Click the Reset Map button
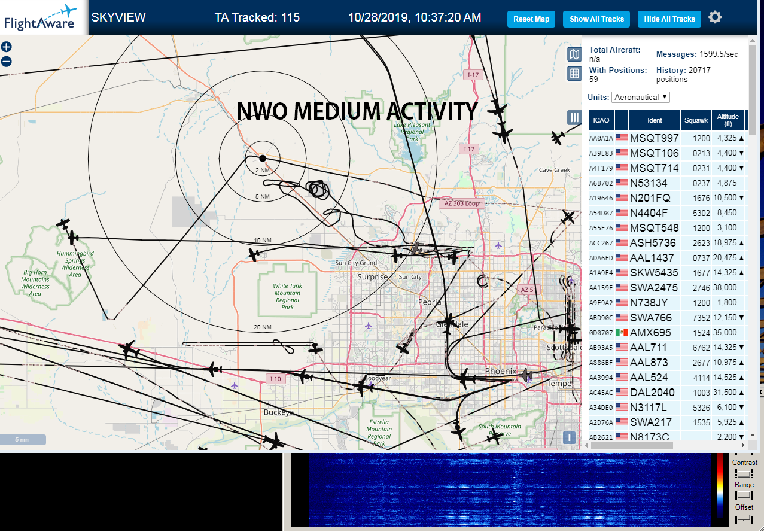 click(x=531, y=19)
